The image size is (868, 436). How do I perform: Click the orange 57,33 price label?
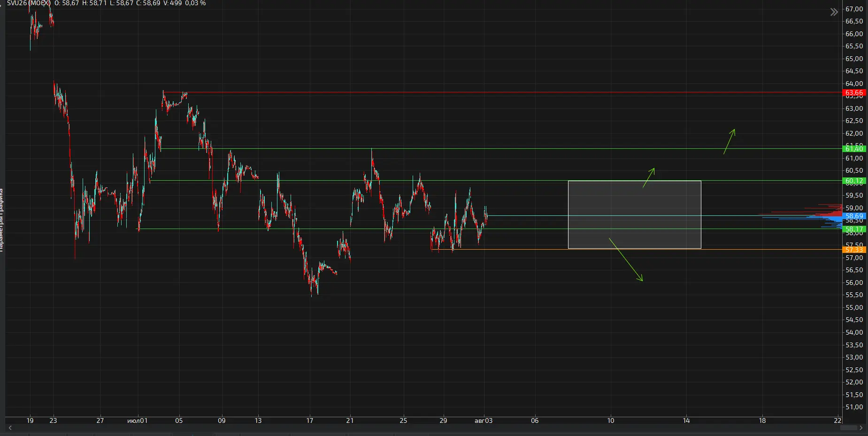[x=854, y=250]
